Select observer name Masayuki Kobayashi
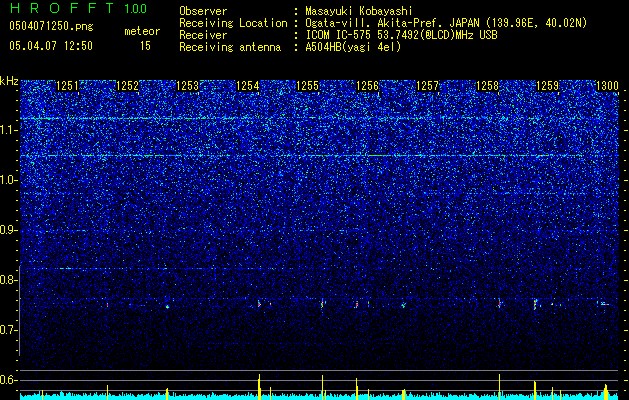 359,11
